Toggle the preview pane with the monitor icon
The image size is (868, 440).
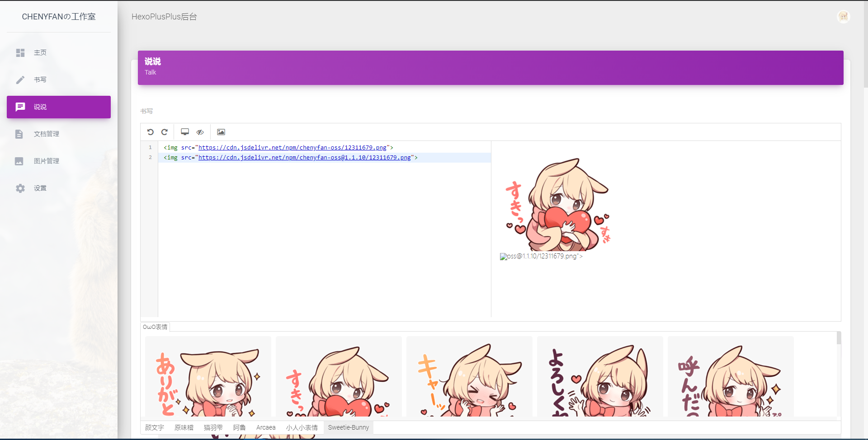coord(185,131)
